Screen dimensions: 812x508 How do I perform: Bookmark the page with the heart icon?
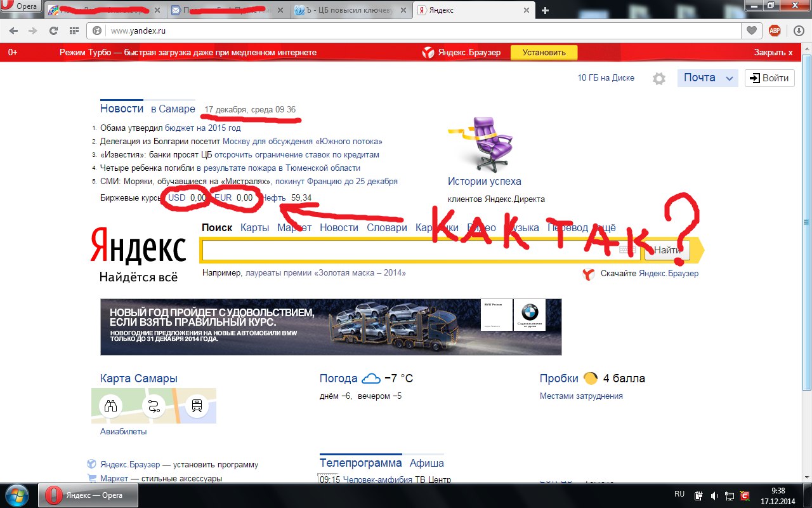752,30
